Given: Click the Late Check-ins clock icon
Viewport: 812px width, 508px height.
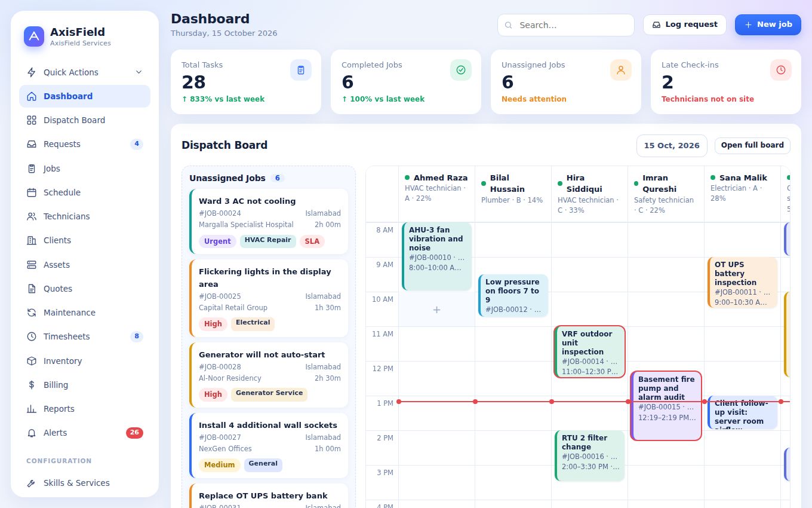Looking at the screenshot, I should pos(781,70).
